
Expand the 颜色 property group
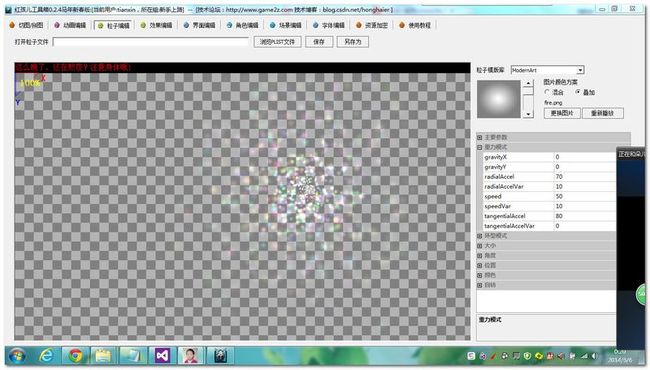[x=480, y=275]
